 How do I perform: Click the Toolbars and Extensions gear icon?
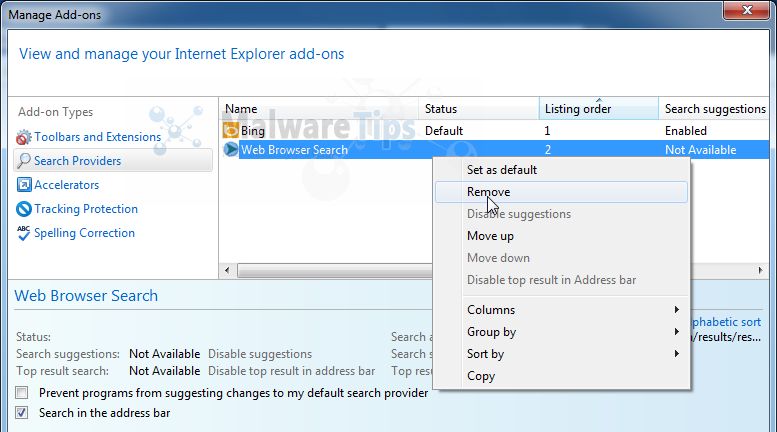click(23, 137)
